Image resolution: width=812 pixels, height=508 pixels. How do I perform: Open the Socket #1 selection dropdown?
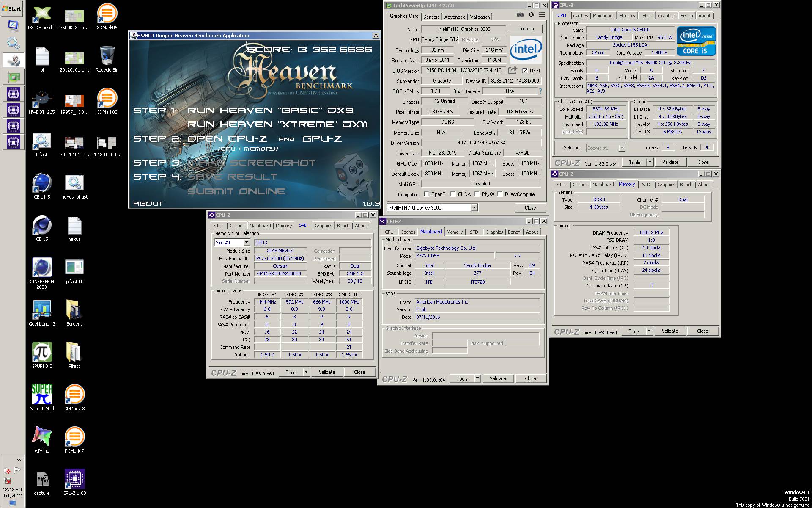pos(606,148)
